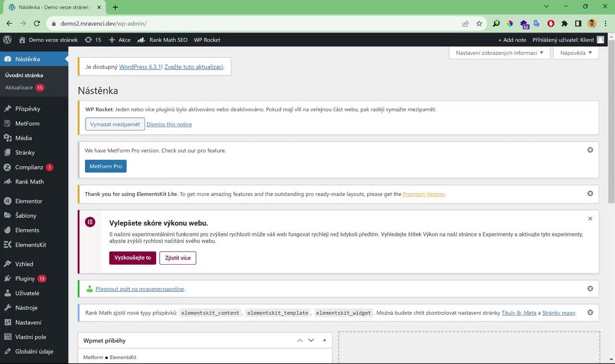The image size is (615, 364).
Task: Open the Vlastní pole sidebar menu
Action: (x=34, y=337)
